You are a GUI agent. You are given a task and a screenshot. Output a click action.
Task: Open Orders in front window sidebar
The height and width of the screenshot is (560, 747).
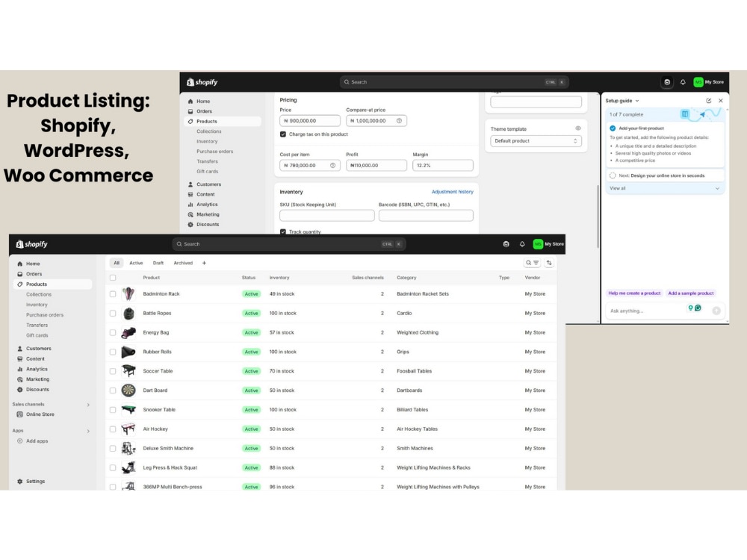point(34,274)
